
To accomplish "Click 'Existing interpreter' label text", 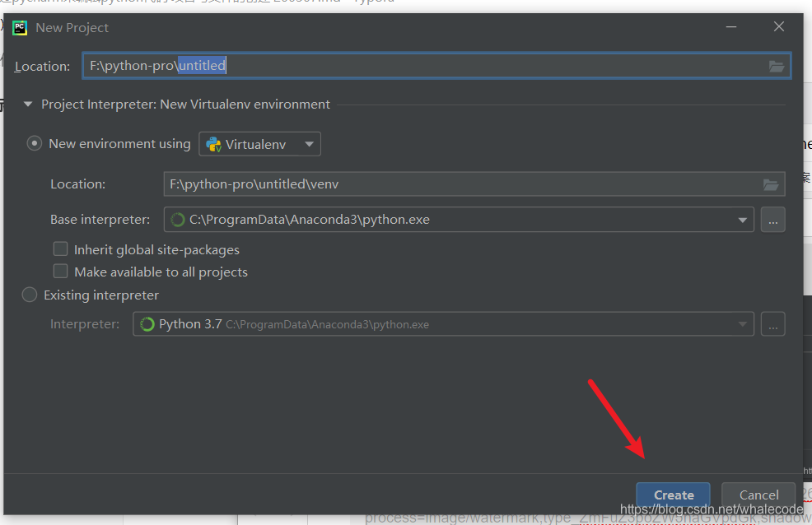I will click(x=101, y=295).
